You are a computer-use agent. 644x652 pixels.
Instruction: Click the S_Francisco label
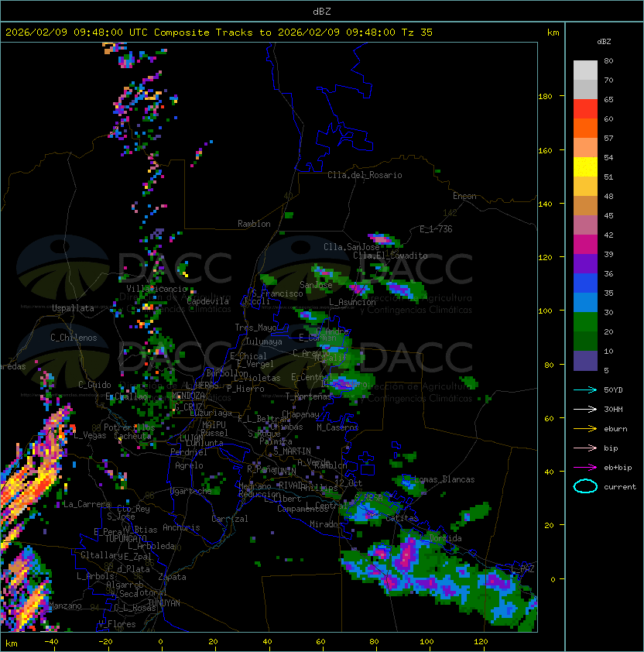point(277,293)
